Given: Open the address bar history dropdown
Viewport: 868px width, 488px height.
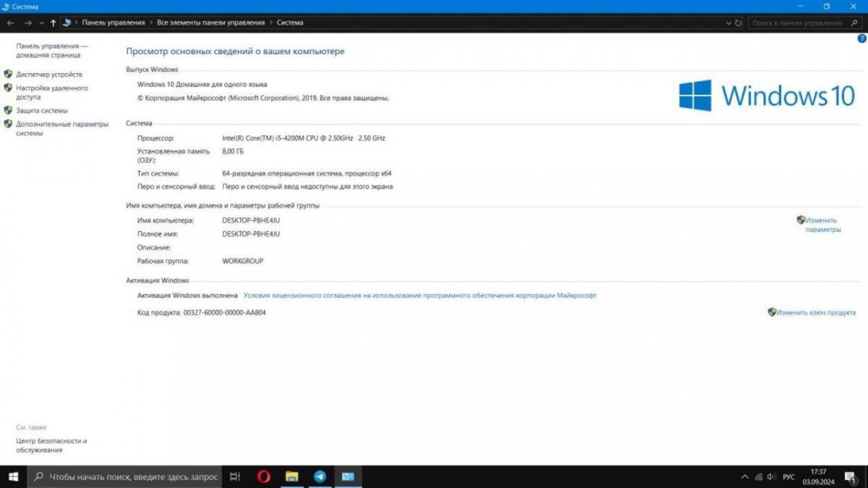Looking at the screenshot, I should coord(728,23).
